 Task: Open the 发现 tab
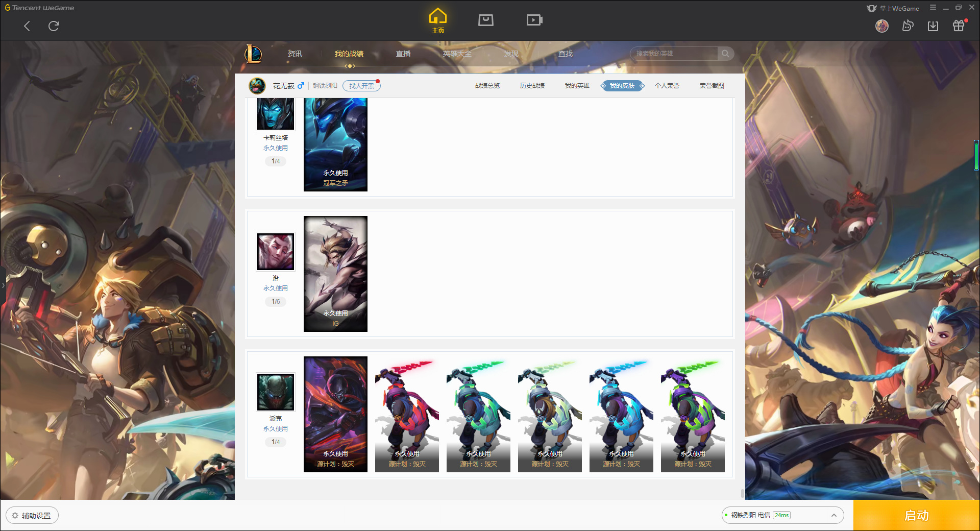pos(511,54)
